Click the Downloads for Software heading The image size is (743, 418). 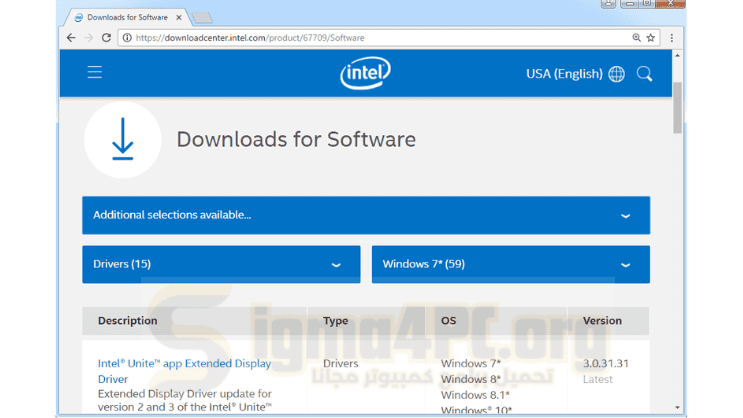296,139
